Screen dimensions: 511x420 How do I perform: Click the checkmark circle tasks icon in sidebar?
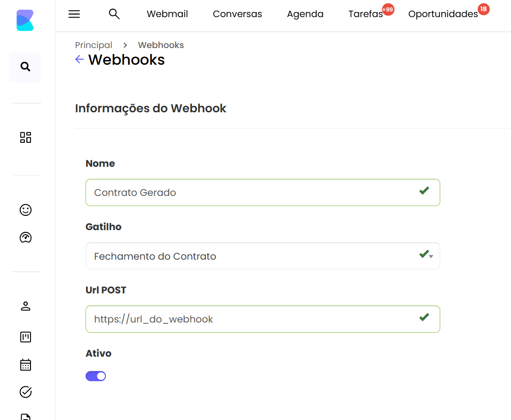tap(25, 392)
